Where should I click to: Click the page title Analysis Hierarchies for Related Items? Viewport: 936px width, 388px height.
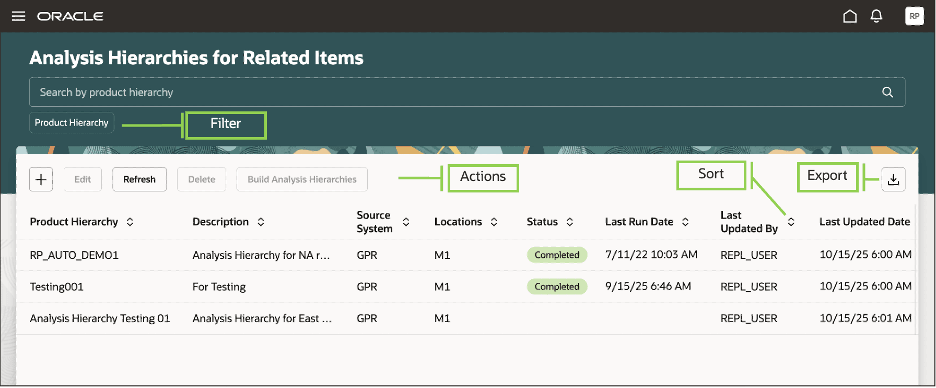click(x=196, y=58)
